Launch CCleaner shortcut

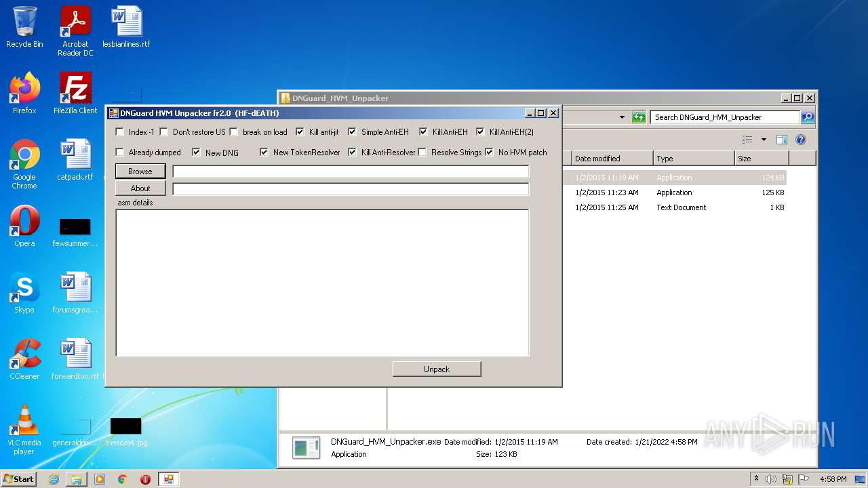pos(24,359)
